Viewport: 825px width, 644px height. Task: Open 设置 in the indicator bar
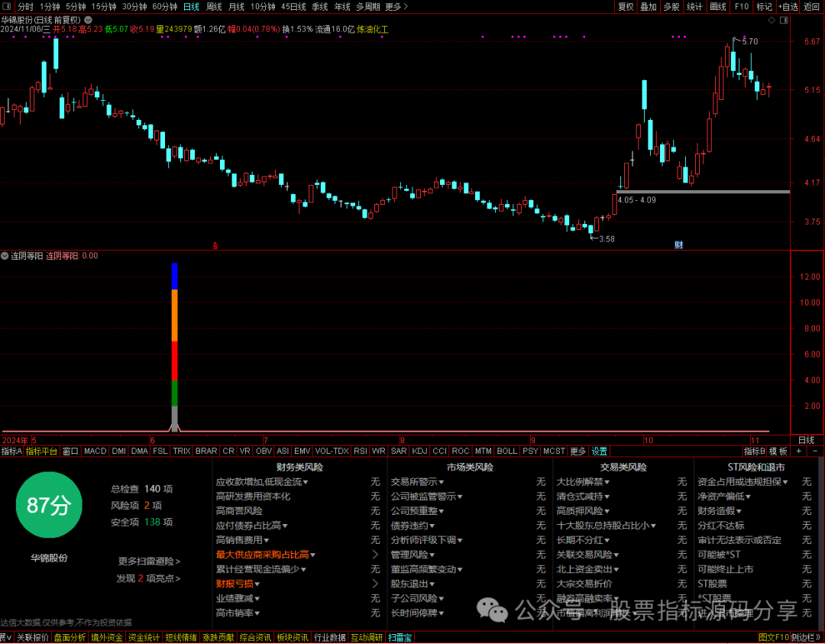pos(600,451)
